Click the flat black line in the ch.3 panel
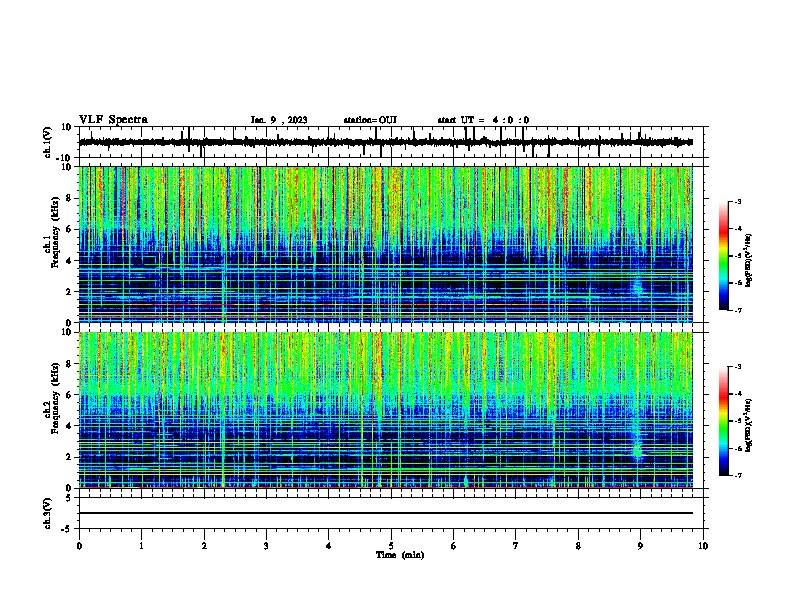This screenshot has width=792, height=612. (386, 513)
